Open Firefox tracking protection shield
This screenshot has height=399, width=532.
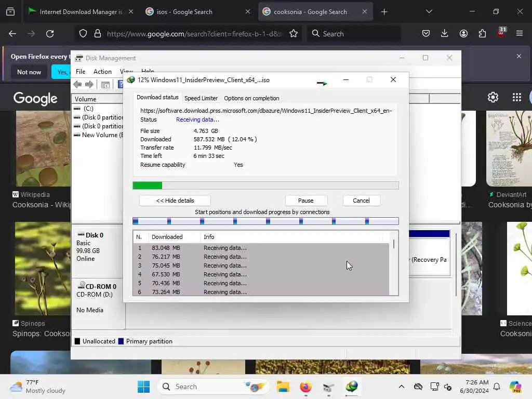pyautogui.click(x=83, y=34)
